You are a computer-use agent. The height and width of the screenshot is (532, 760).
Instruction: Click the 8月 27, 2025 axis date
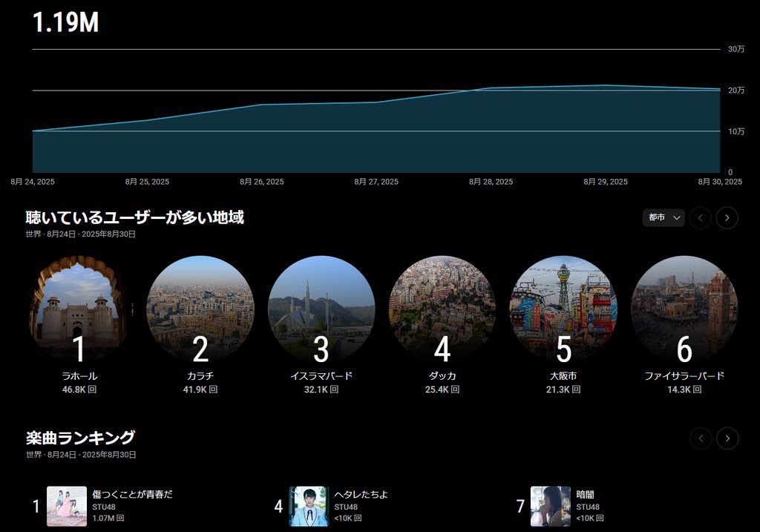[x=376, y=182]
